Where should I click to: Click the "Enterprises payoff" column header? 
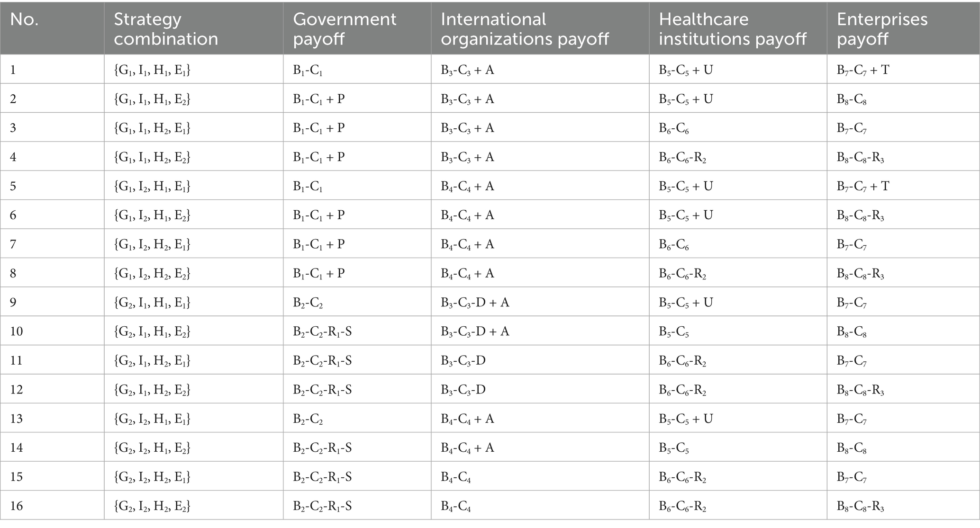882,29
